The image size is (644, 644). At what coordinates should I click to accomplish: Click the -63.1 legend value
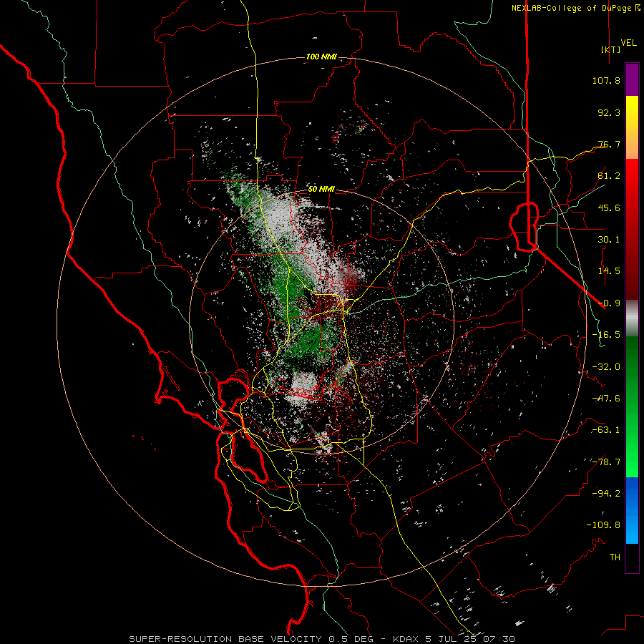(606, 430)
